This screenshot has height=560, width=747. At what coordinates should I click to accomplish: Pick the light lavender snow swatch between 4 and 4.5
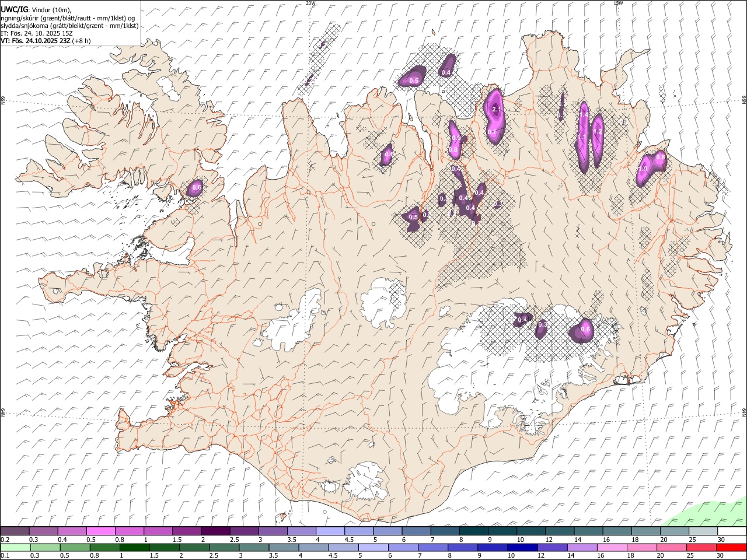330,531
